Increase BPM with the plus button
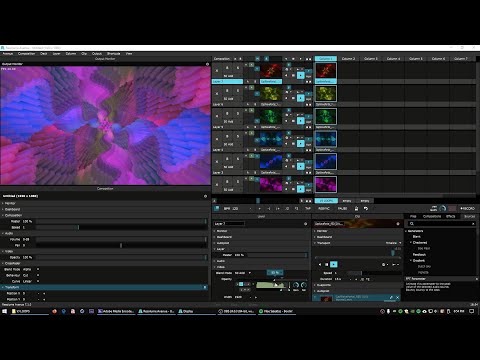This screenshot has width=480, height=360. tap(260, 209)
